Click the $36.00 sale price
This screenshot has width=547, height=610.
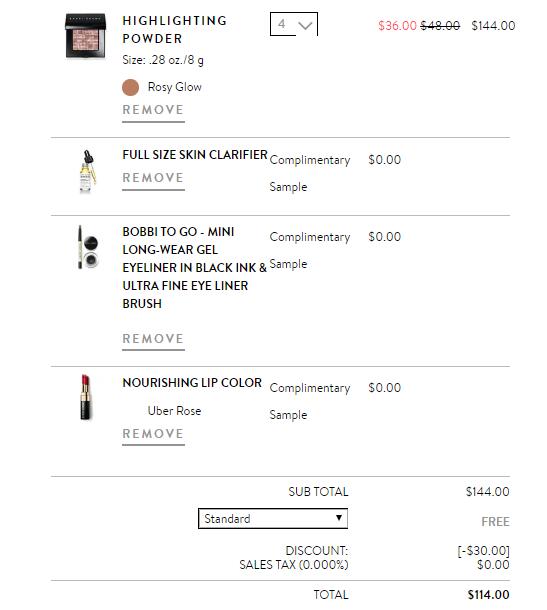pyautogui.click(x=397, y=26)
